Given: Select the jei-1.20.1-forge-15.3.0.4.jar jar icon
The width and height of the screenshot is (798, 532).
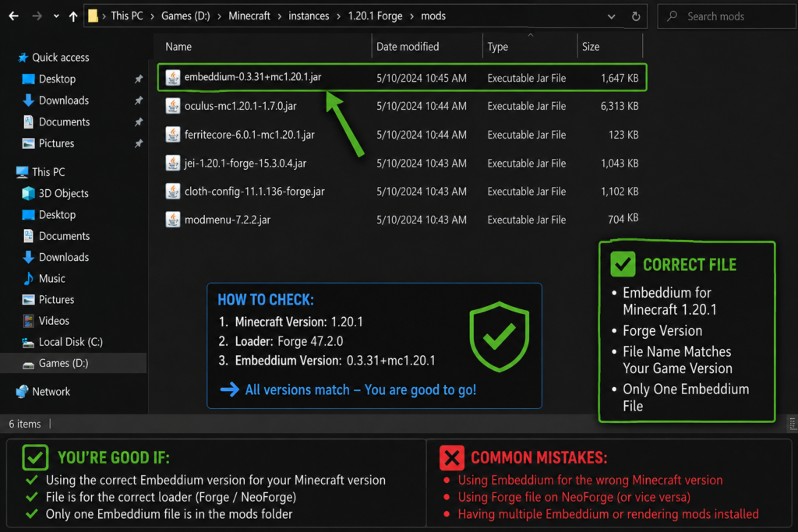Looking at the screenshot, I should coord(173,163).
